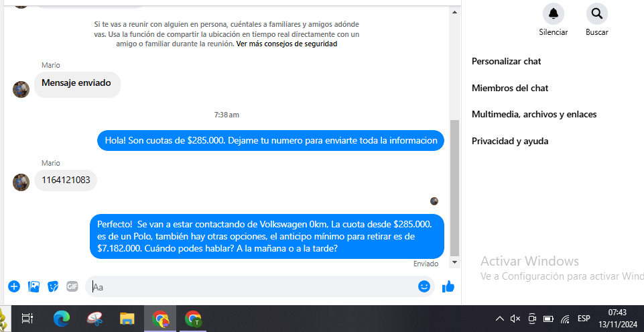
Task: Expand Privacidad y ayuda section
Action: pos(510,141)
